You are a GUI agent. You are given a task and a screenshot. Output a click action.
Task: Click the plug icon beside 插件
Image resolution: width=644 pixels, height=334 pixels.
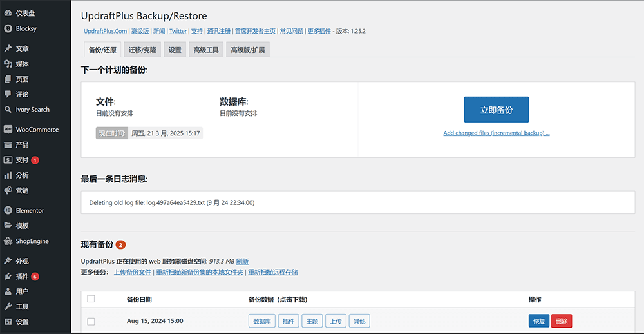[x=8, y=277]
